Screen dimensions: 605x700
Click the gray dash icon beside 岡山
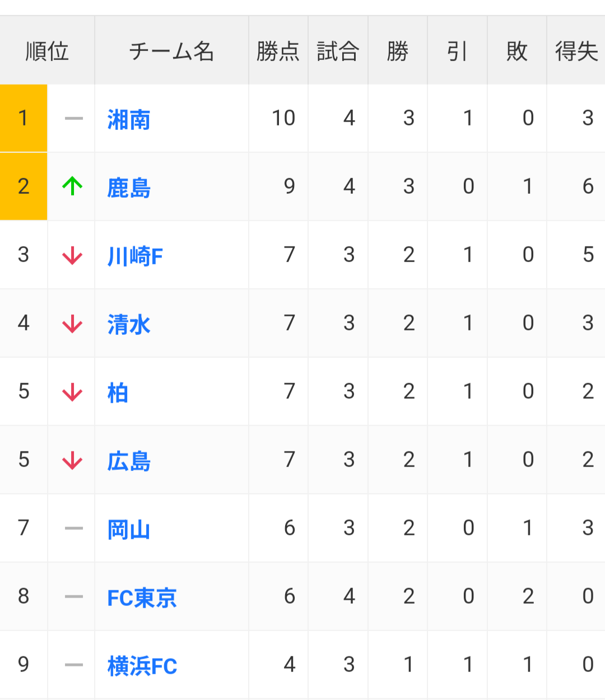click(73, 528)
